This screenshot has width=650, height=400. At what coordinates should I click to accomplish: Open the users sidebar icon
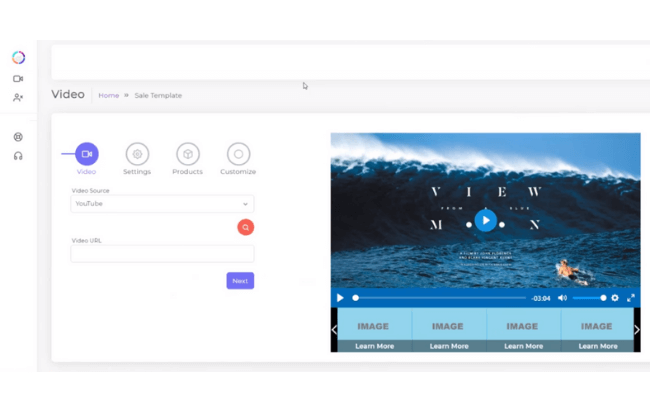[x=18, y=97]
